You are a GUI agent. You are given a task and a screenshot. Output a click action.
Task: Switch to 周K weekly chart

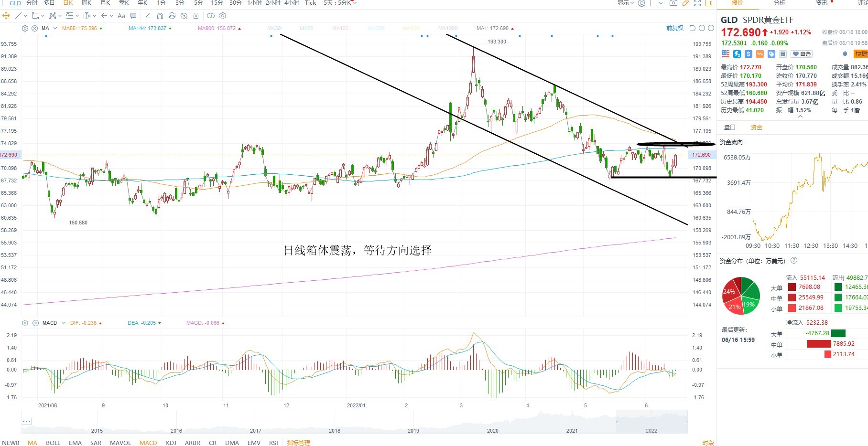87,3
